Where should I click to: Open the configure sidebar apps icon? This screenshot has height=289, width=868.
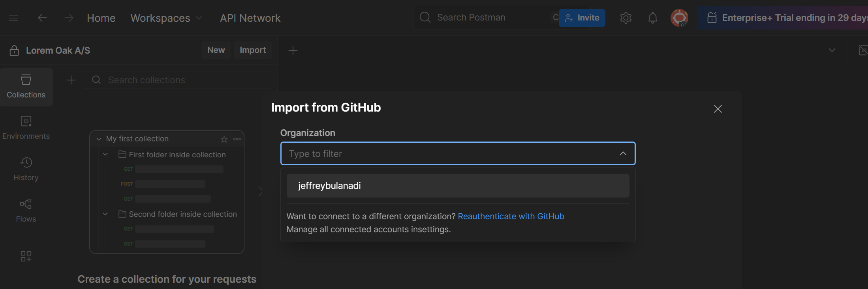[x=26, y=256]
